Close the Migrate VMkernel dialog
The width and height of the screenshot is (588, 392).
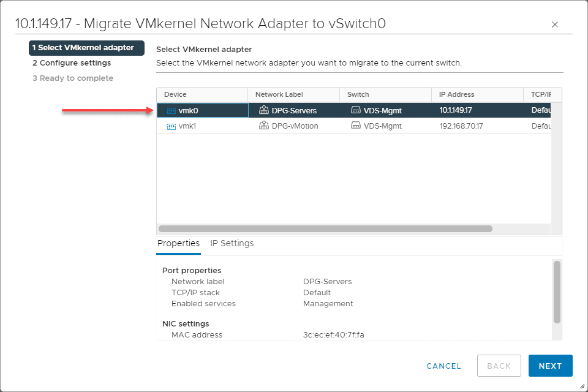point(554,24)
